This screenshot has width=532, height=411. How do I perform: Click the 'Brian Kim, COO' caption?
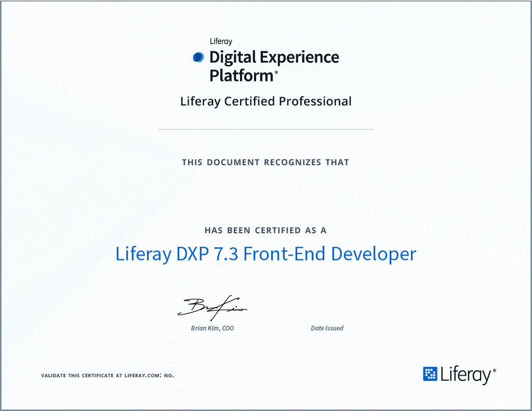212,328
